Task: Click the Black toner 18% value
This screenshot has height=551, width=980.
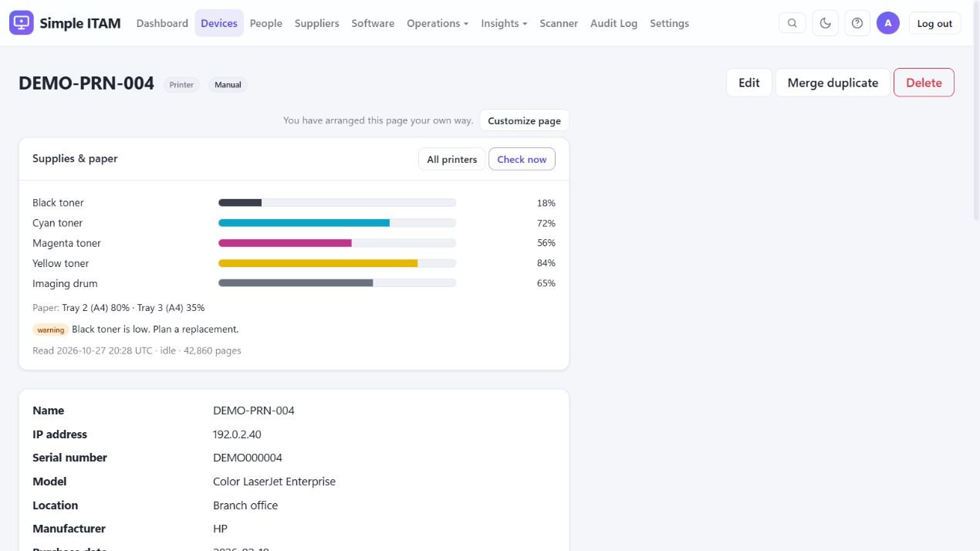Action: [x=546, y=203]
